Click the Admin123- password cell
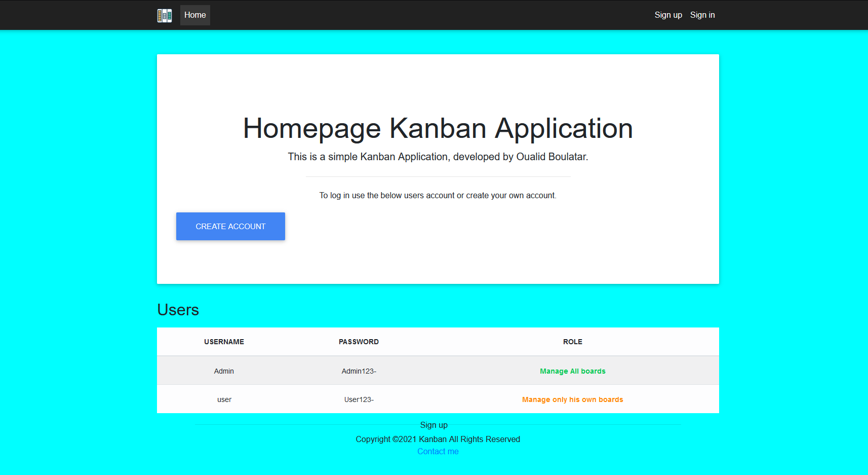This screenshot has width=868, height=475. [359, 371]
